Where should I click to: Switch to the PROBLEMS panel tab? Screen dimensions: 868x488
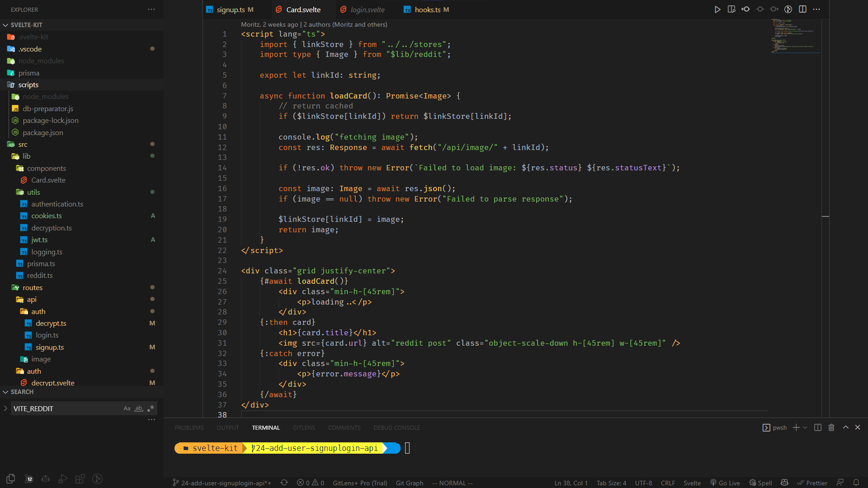[x=189, y=427]
